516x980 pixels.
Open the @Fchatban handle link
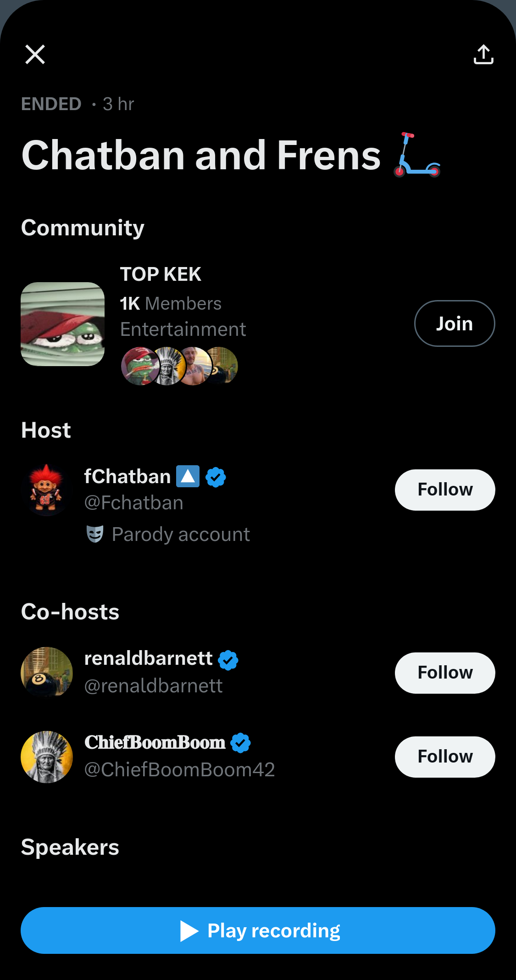(x=133, y=503)
